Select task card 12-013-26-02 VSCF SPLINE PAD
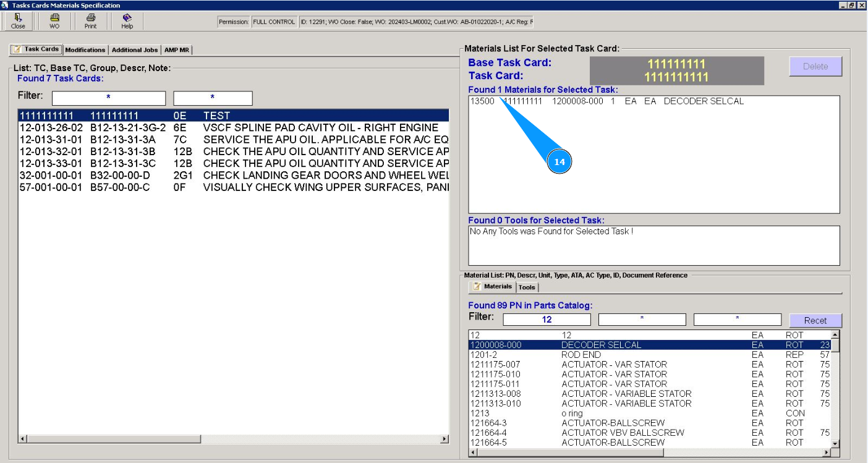The width and height of the screenshot is (868, 463). tap(233, 127)
